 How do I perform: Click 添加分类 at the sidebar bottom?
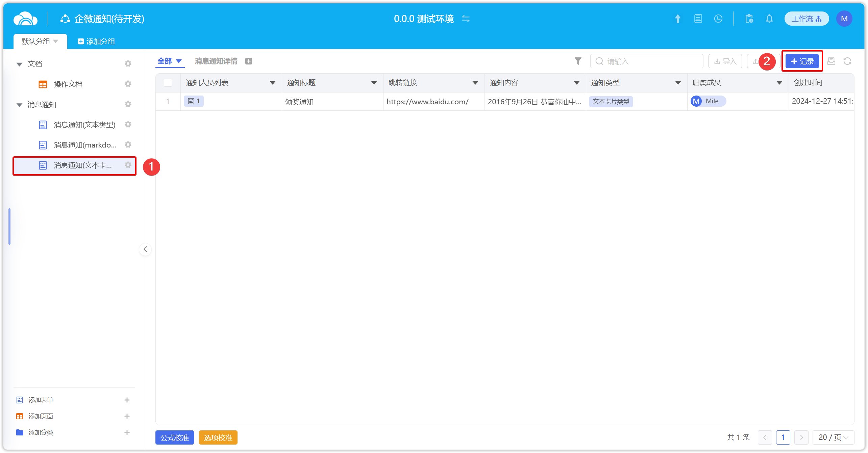click(x=41, y=432)
